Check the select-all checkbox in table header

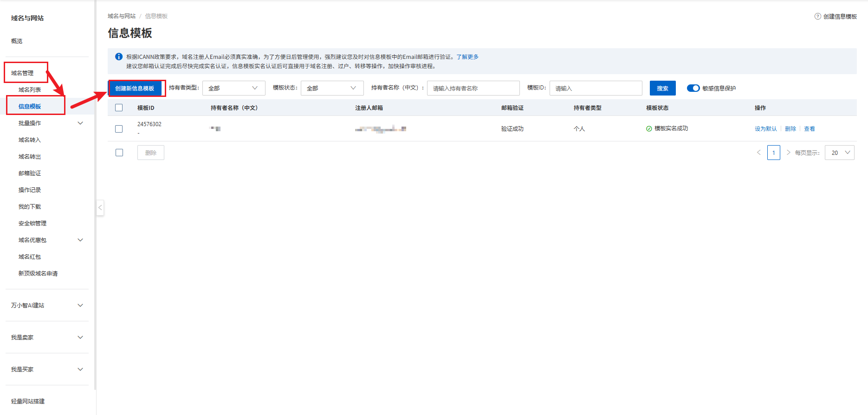(119, 108)
